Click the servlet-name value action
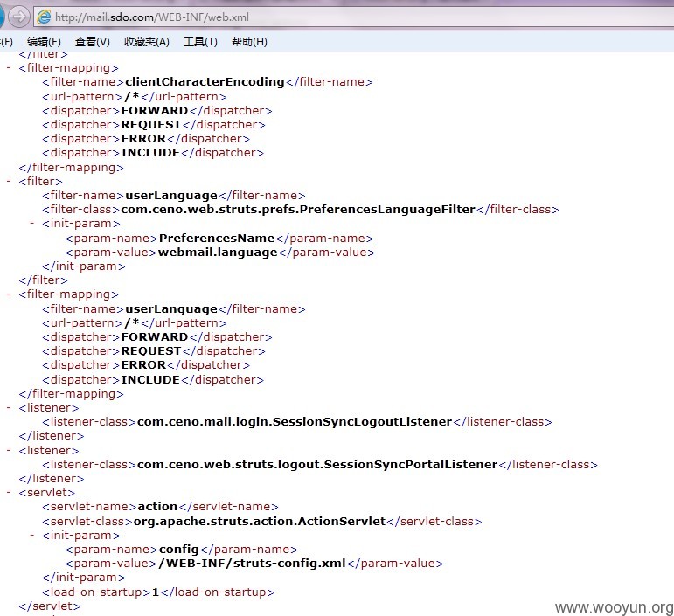Screen dimensions: 674x616 point(157,507)
